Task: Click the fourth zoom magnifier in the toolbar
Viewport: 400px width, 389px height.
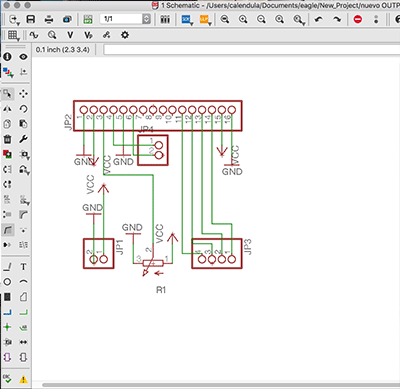Action: click(279, 19)
